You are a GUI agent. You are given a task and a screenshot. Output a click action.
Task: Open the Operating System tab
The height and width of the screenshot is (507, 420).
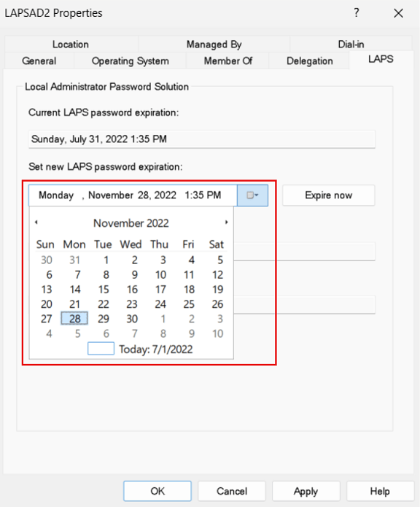131,61
